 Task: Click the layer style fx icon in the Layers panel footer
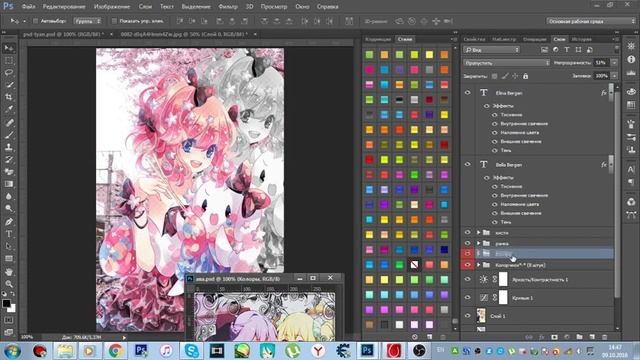pyautogui.click(x=542, y=337)
